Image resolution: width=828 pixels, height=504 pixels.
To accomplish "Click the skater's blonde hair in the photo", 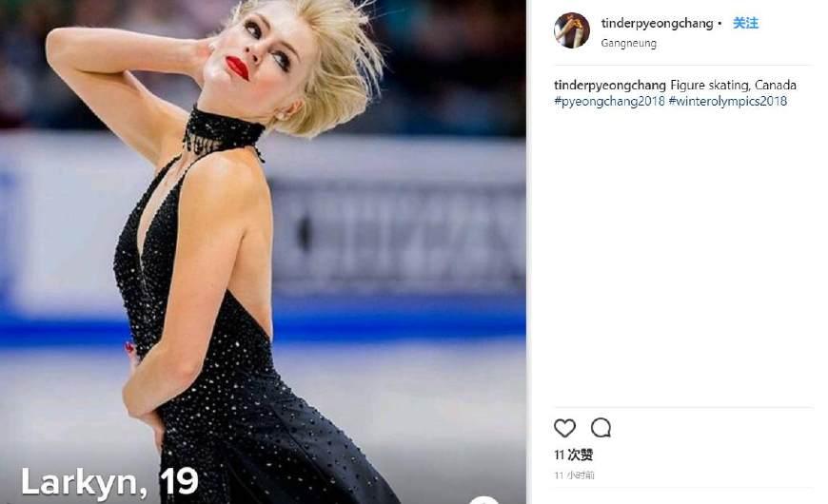I will [x=338, y=68].
